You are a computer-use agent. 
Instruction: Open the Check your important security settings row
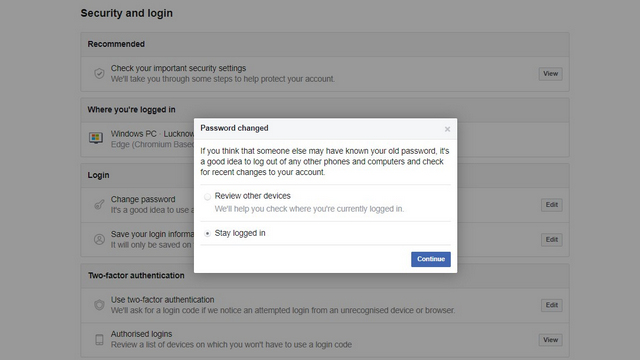[325, 74]
